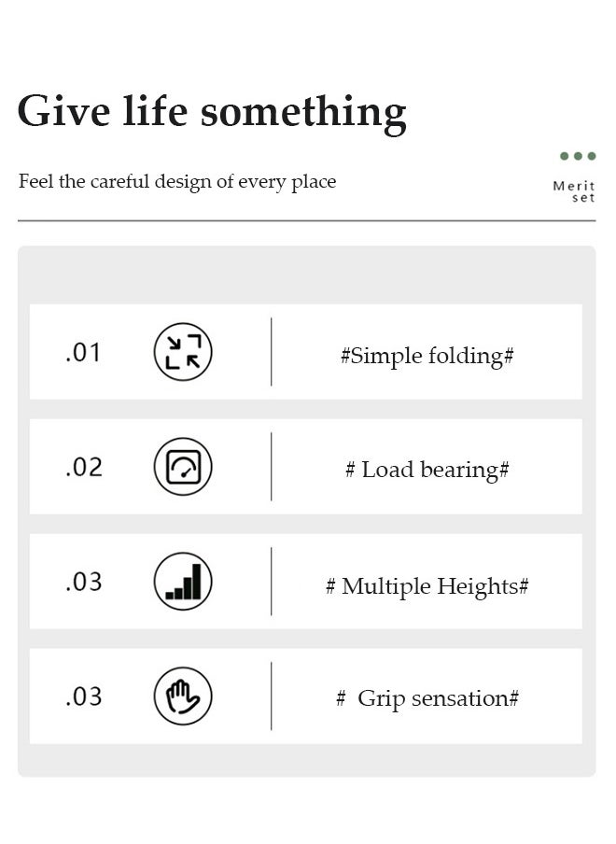Click the horizontal line under the subtitle
Screen dimensions: 616x844
307,220
